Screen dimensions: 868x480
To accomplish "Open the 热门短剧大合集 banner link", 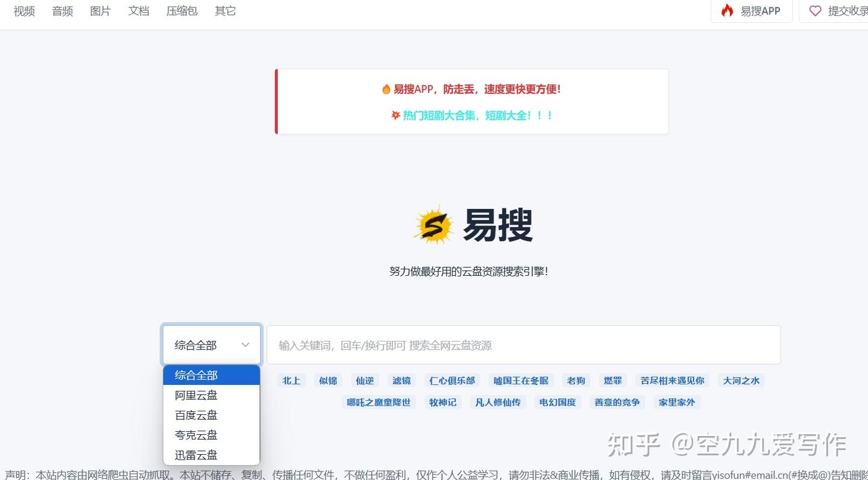I will [472, 115].
